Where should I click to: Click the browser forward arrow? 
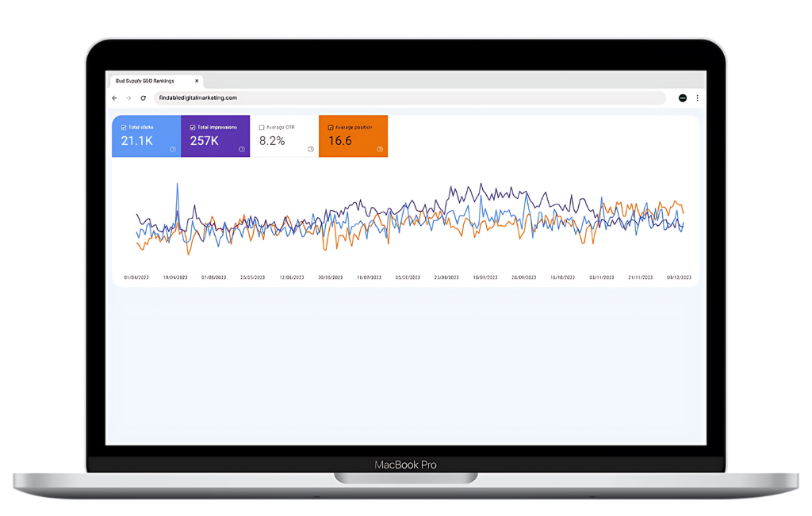pyautogui.click(x=128, y=98)
